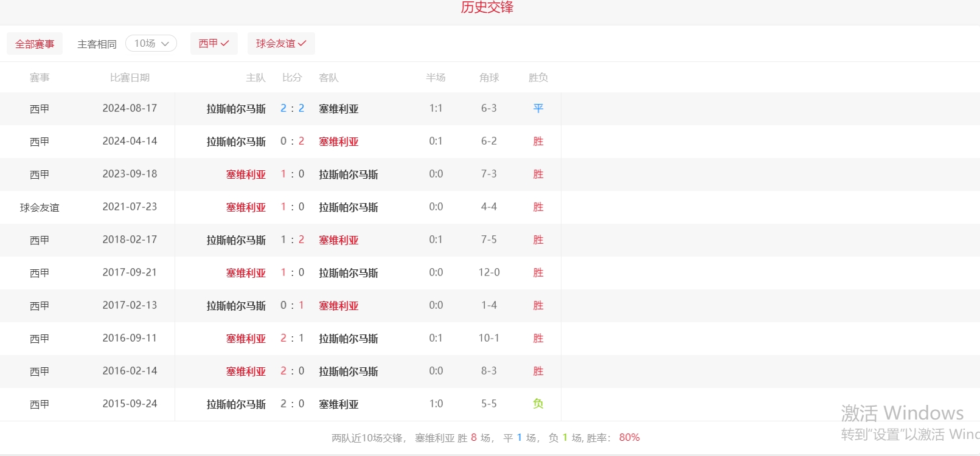Click the 2:2 score of 2024-08-17 match
Viewport: 980px width, 456px height.
(x=292, y=109)
